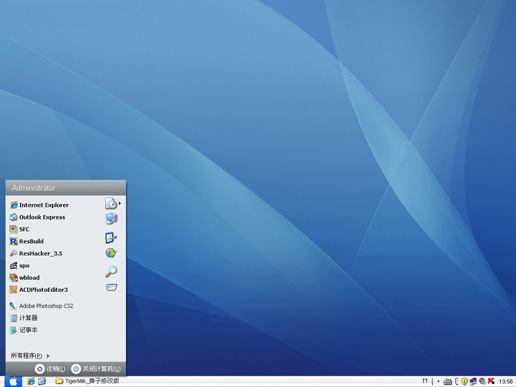
Task: Click the Apple logo Start button
Action: (x=13, y=381)
